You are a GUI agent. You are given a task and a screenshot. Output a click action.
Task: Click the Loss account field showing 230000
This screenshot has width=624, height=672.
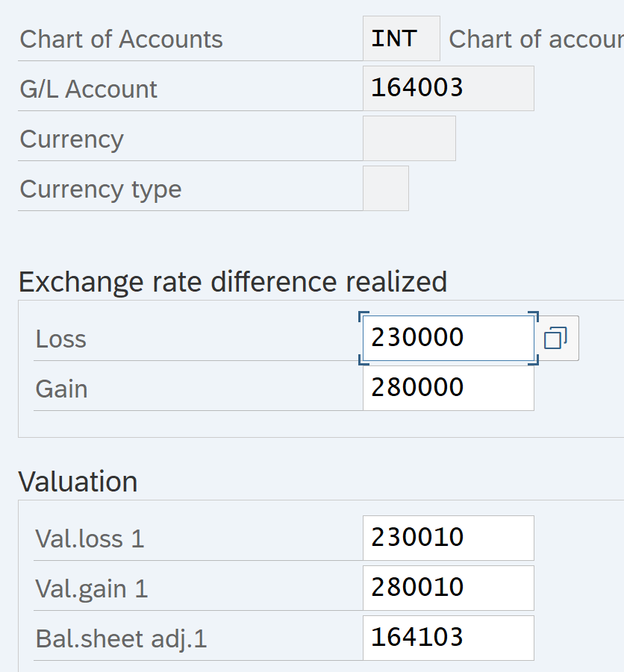point(447,339)
